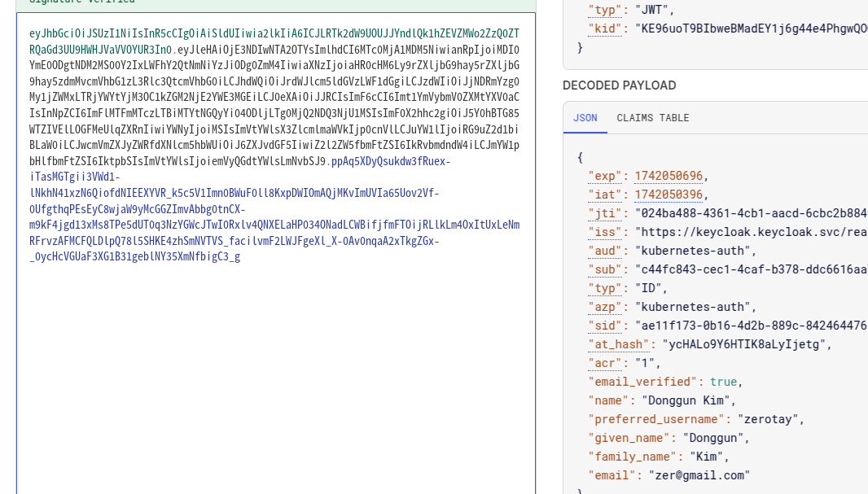
Task: Click the "jti" claim key
Action: (607, 213)
